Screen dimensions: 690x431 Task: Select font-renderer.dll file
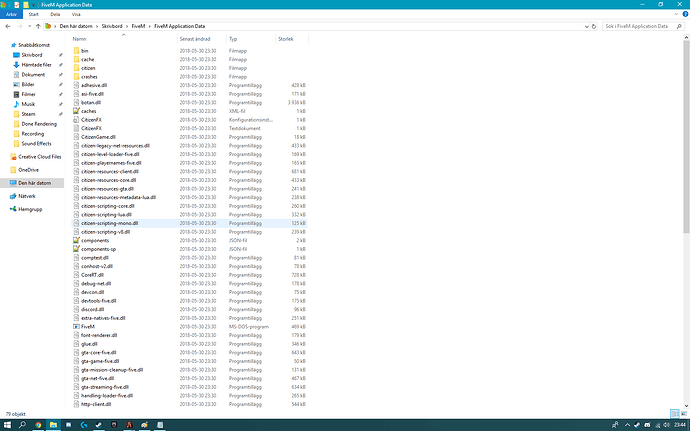[99, 335]
